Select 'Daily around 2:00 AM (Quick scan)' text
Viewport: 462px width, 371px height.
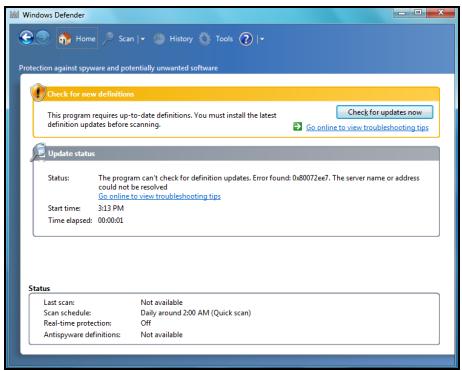pos(196,313)
